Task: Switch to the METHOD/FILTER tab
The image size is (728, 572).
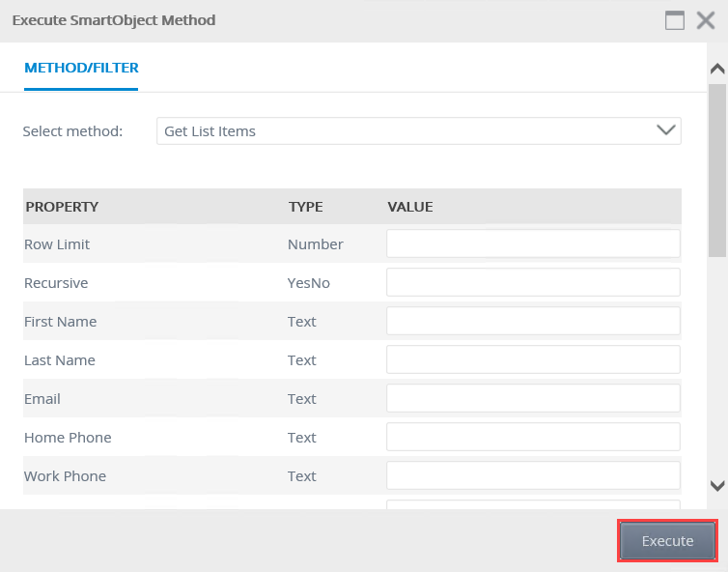Action: coord(81,68)
